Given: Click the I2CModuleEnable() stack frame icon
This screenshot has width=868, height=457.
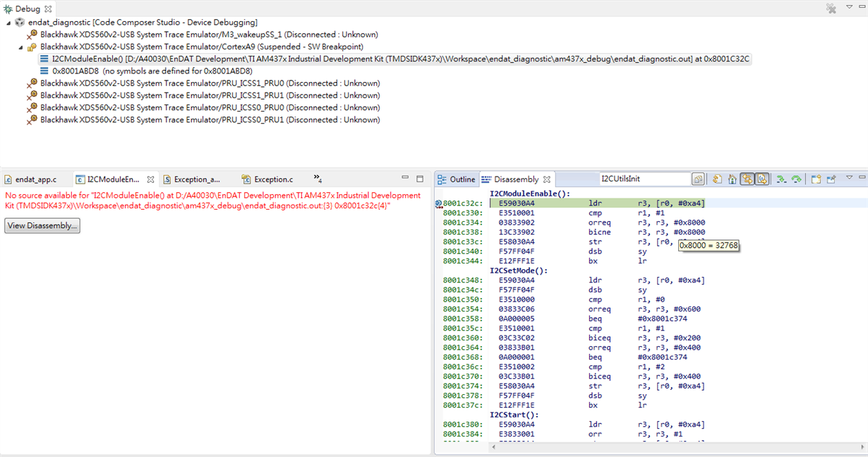Looking at the screenshot, I should (x=44, y=59).
